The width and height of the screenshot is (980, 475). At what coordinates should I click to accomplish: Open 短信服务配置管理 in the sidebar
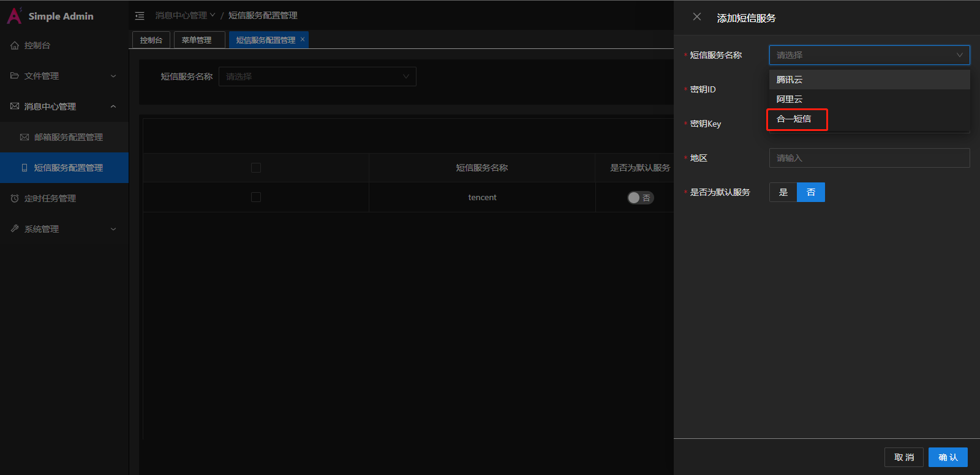(64, 168)
